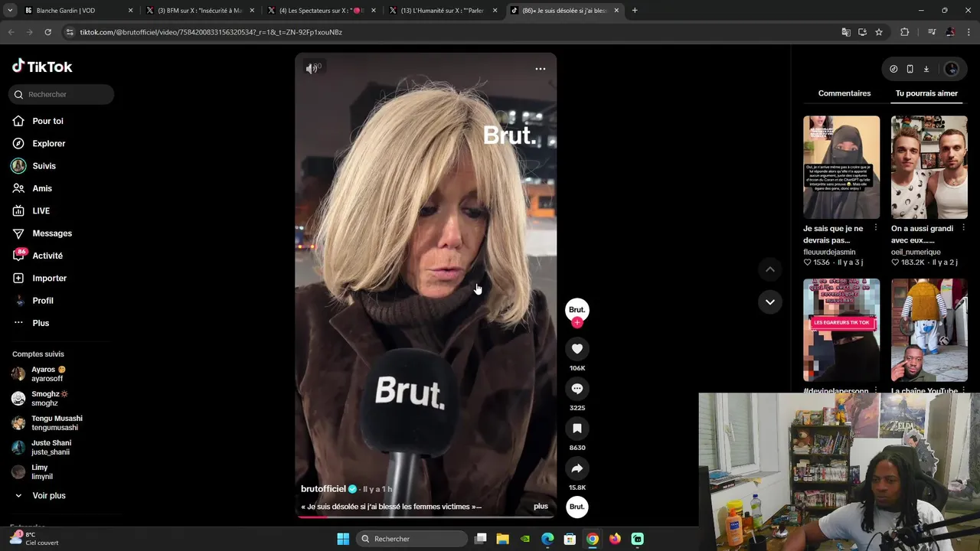Switch to the Commentaires tab

pos(844,93)
